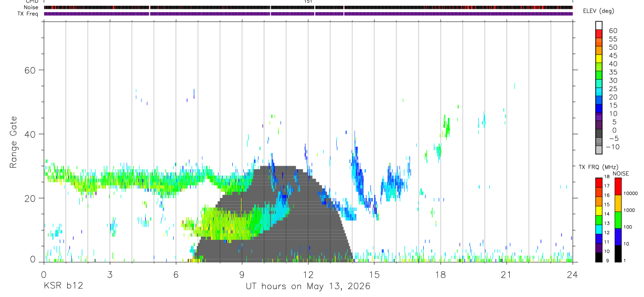644x297 pixels.
Task: Click the light gray bottom ELEV swatch
Action: (599, 150)
